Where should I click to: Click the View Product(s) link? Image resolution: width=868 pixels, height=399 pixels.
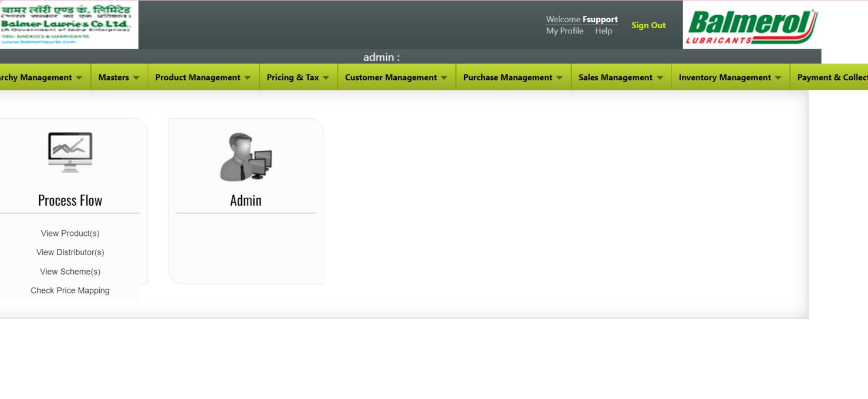point(70,234)
